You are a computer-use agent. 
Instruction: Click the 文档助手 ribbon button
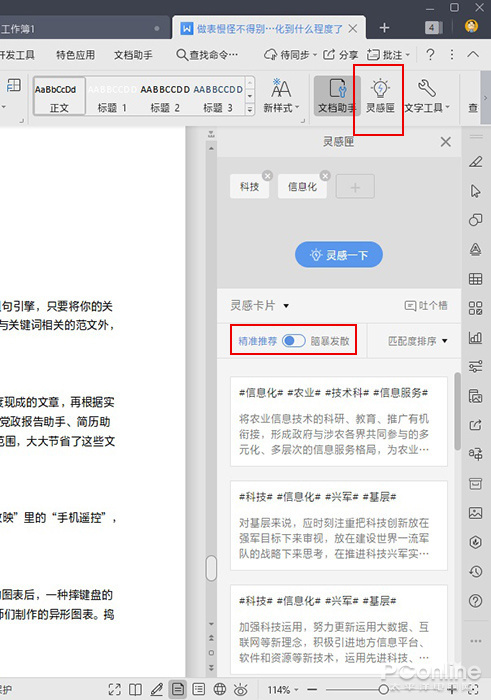337,95
